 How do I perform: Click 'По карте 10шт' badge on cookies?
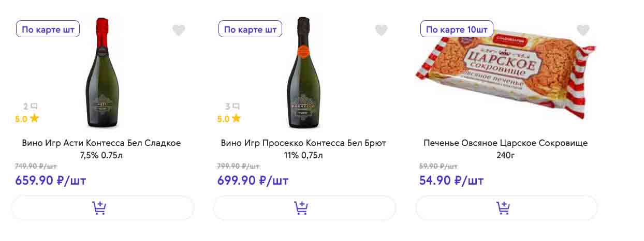point(457,29)
